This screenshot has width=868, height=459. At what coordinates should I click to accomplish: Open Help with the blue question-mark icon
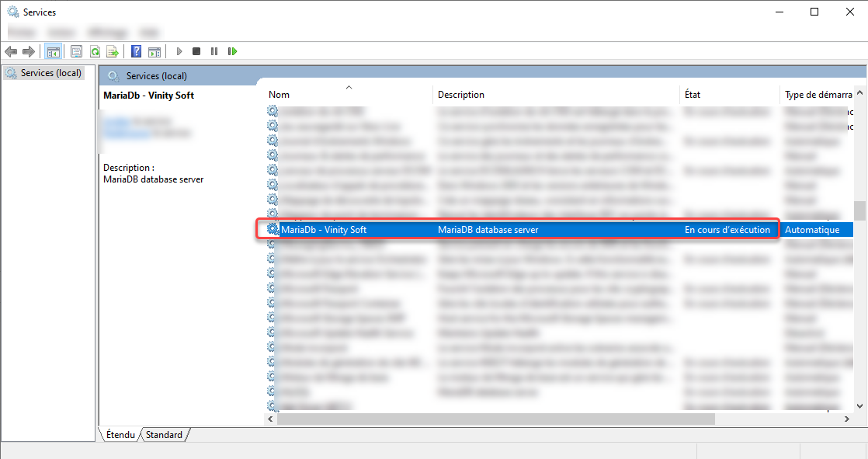click(x=136, y=51)
